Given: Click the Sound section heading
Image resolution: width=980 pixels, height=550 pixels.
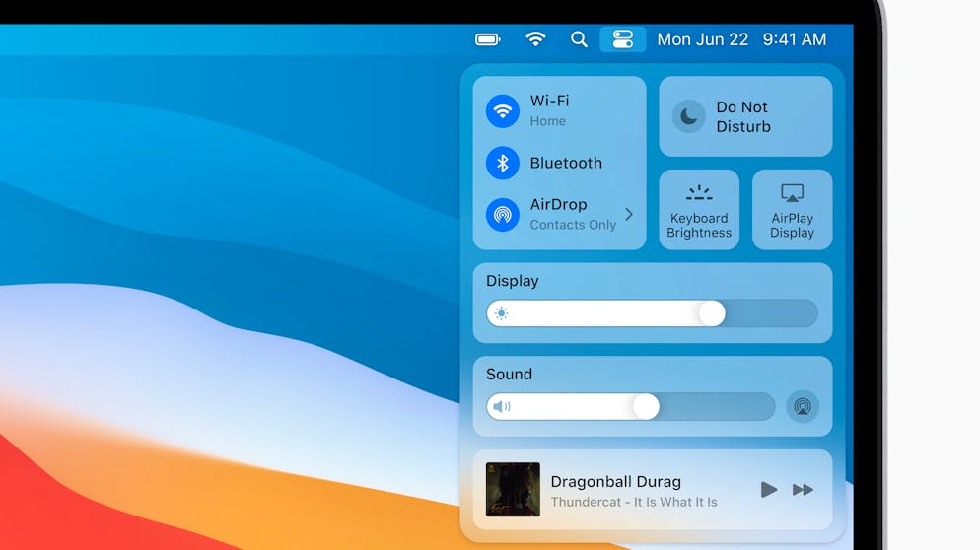Looking at the screenshot, I should (510, 375).
